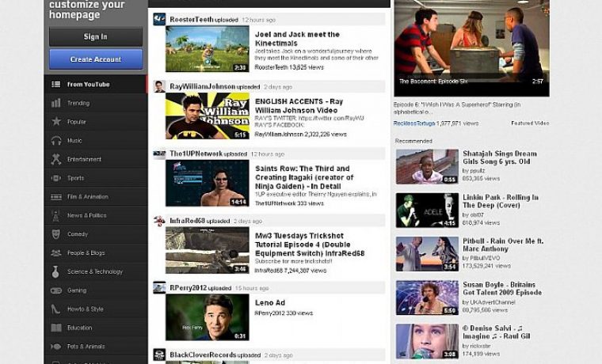Play the Shatajah Sings thumbnail
This screenshot has width=602, height=364.
427,166
